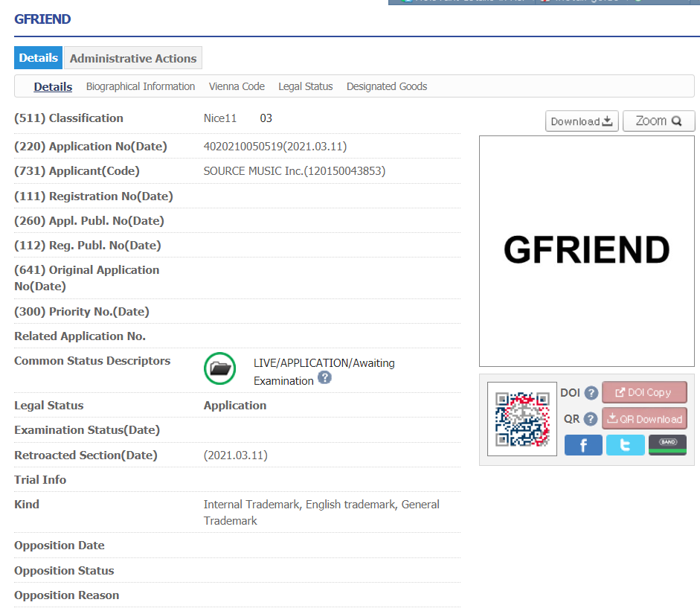This screenshot has height=614, width=700.
Task: Click the Retroacted Section date (2021.03.11)
Action: click(x=235, y=455)
